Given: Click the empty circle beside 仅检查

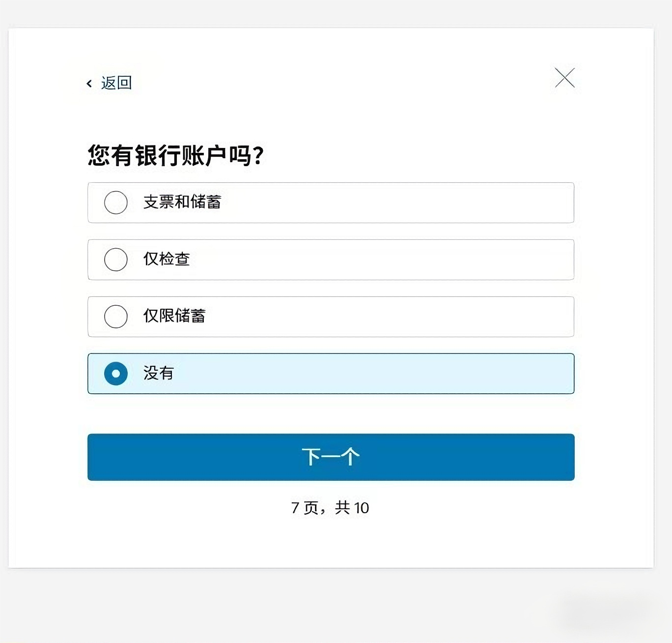Looking at the screenshot, I should pos(116,260).
